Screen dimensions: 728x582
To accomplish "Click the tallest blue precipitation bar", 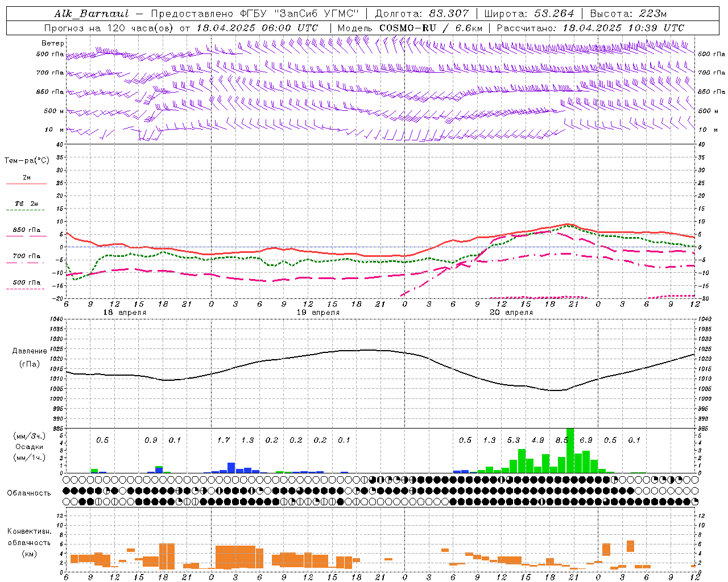I will click(231, 468).
